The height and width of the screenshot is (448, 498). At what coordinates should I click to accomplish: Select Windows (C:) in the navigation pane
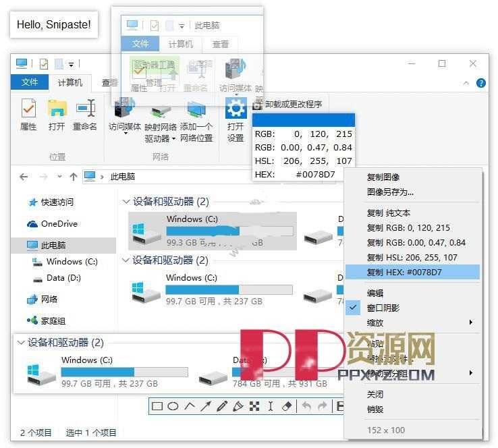click(x=65, y=262)
